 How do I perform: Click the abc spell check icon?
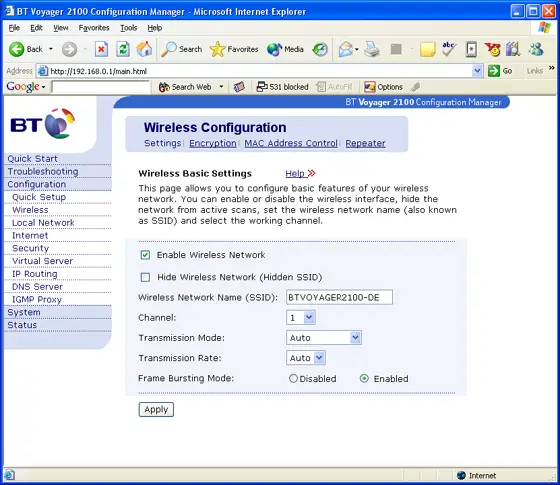pos(449,49)
